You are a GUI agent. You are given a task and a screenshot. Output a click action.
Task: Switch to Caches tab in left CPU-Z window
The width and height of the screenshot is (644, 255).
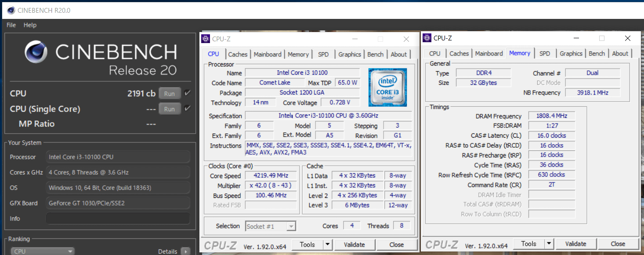(238, 55)
